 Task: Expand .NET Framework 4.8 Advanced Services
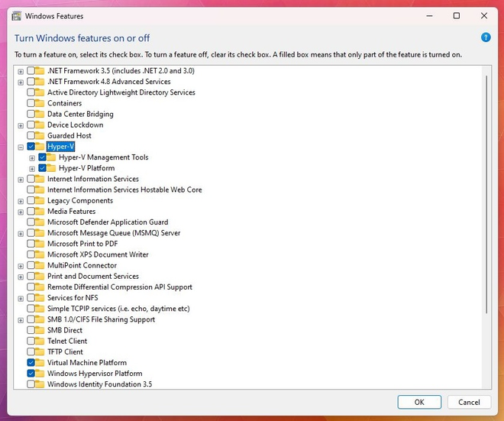pos(21,83)
